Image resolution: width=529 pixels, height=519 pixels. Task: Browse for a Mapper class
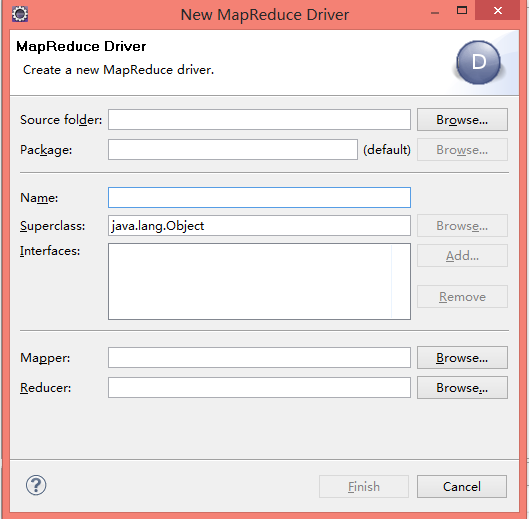click(462, 357)
